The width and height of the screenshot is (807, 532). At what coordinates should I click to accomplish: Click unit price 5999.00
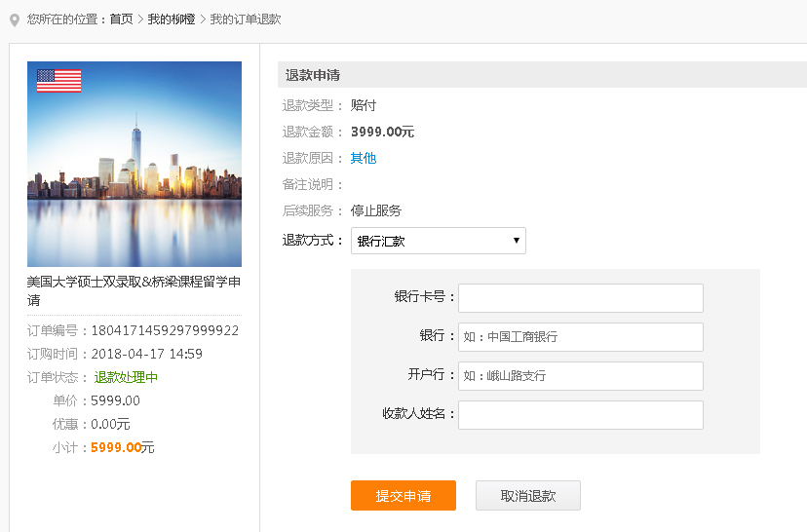[115, 400]
